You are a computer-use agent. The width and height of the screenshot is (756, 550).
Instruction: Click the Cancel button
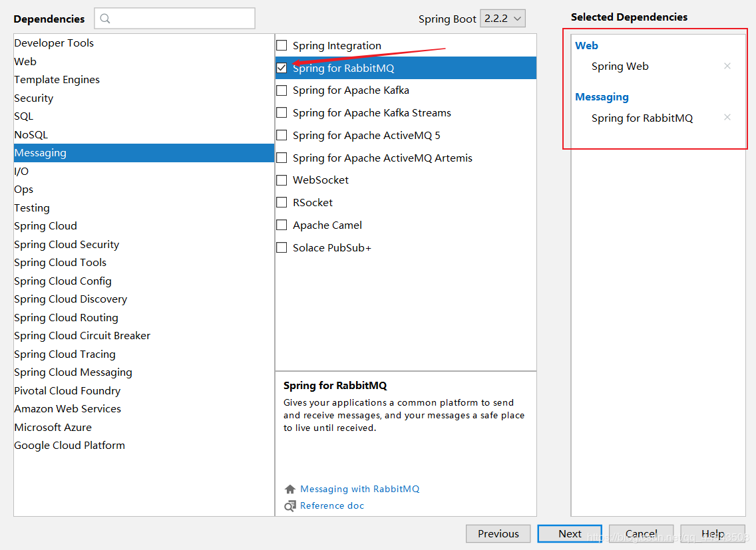[x=641, y=533]
